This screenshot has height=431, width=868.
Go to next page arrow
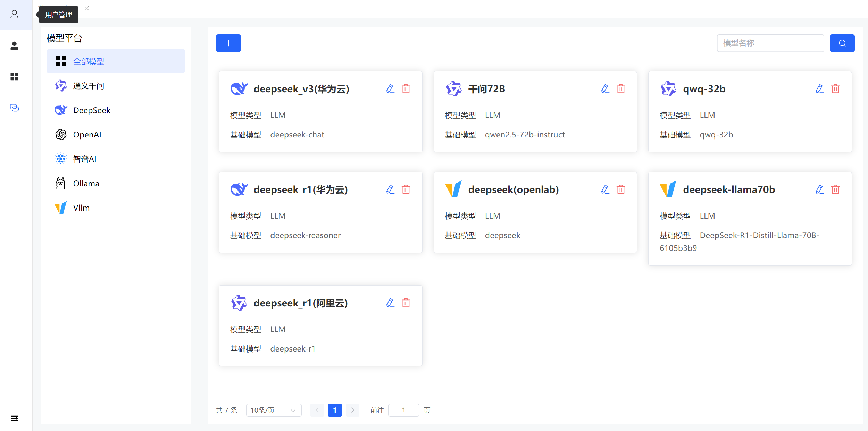[352, 410]
